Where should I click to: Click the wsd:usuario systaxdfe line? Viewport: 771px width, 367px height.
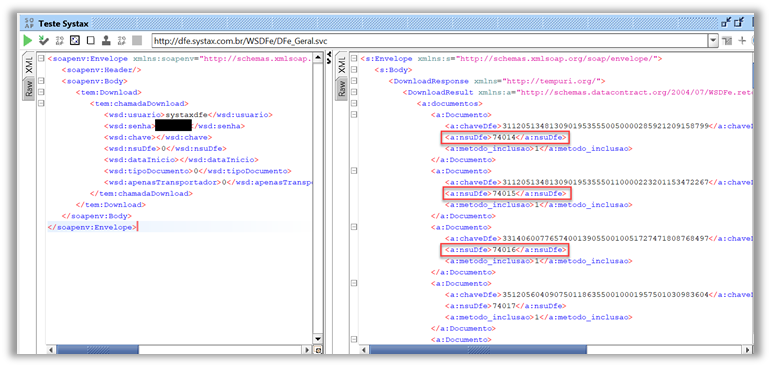(x=188, y=115)
